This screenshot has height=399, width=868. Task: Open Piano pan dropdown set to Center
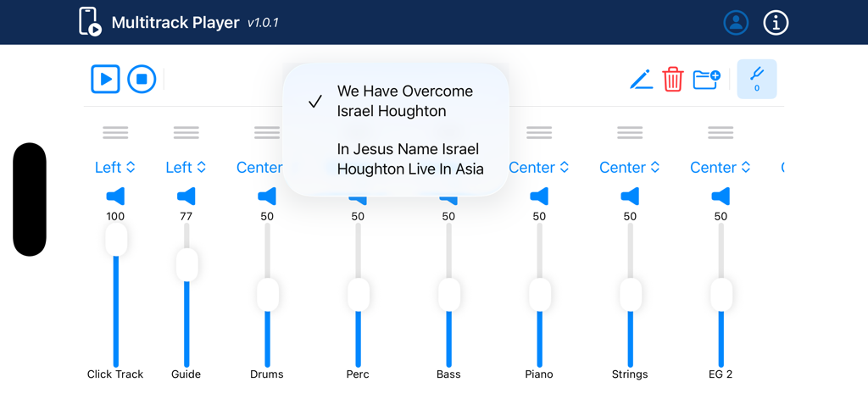point(539,167)
